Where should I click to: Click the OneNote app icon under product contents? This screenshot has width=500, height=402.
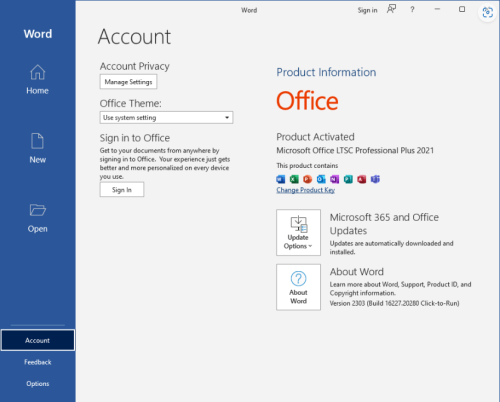(x=334, y=179)
